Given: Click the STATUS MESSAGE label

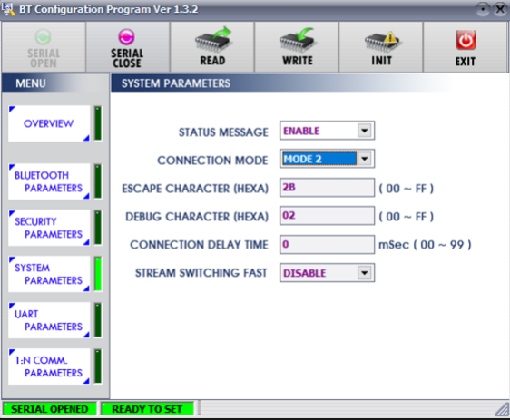Looking at the screenshot, I should click(x=223, y=132).
